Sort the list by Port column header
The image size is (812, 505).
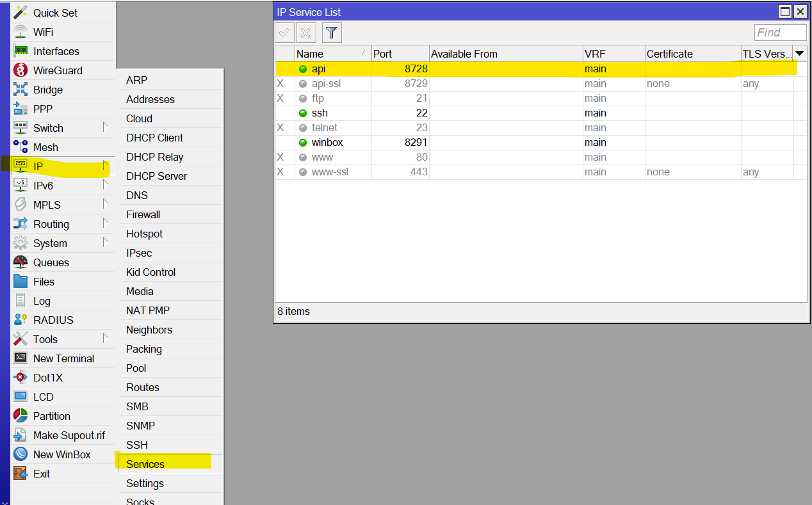coord(400,54)
